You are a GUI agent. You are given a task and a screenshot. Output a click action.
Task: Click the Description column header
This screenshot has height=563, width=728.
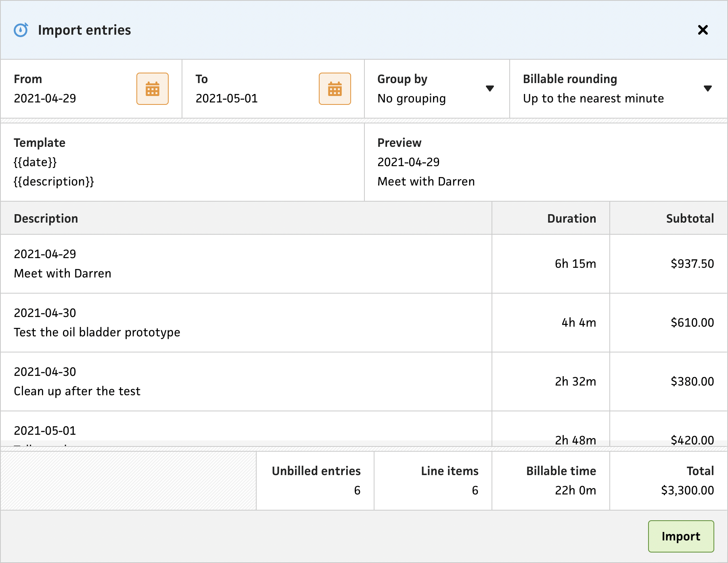(46, 219)
